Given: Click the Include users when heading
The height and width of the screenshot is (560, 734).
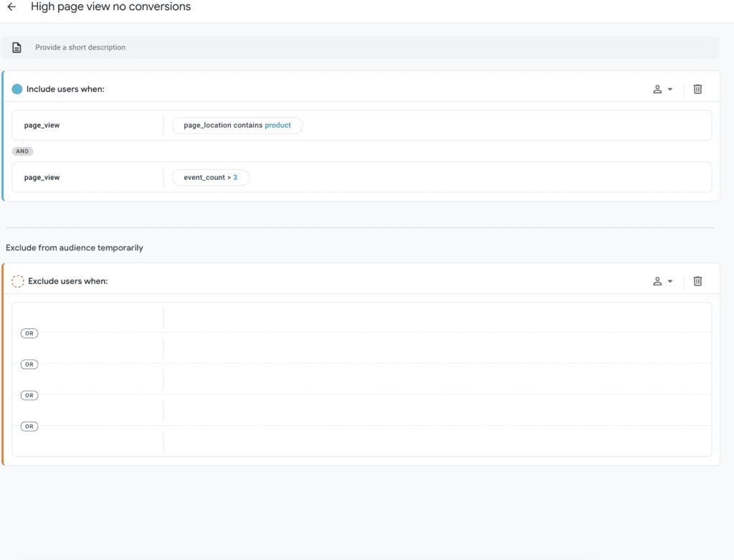Looking at the screenshot, I should 65,89.
